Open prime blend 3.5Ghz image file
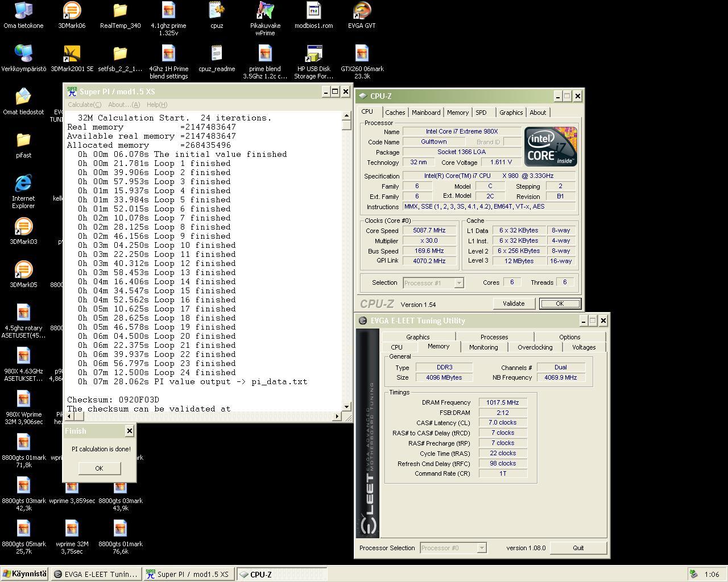This screenshot has width=728, height=582. pyautogui.click(x=265, y=62)
